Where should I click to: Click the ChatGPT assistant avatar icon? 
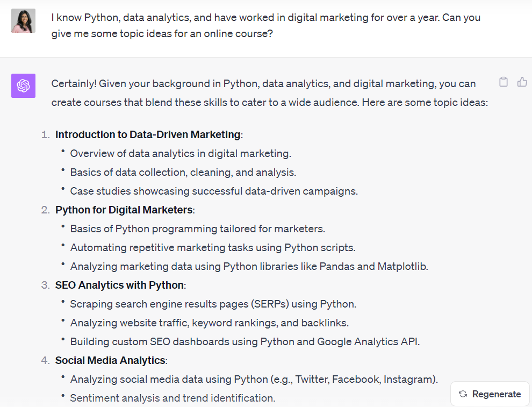tap(24, 86)
